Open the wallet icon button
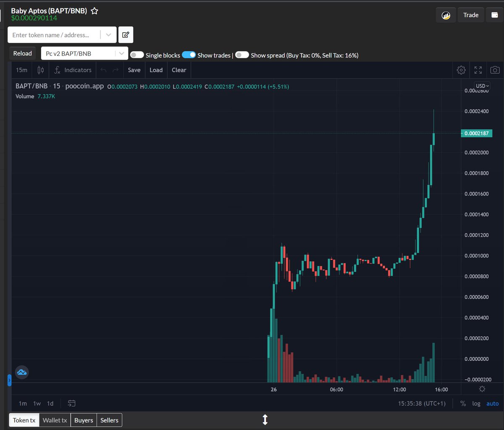The width and height of the screenshot is (504, 430). tap(494, 15)
